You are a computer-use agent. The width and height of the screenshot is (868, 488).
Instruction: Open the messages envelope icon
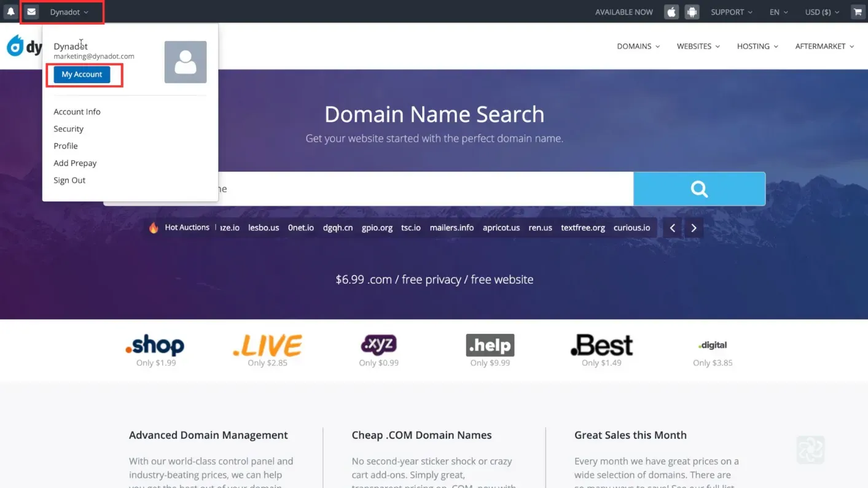pos(31,12)
